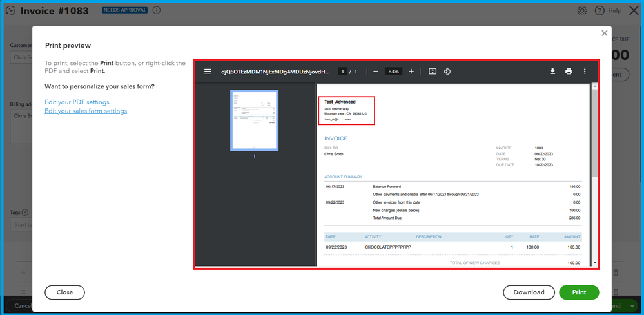Close the Print preview dialog with X
Viewport: 644px width, 315px height.
coord(604,33)
